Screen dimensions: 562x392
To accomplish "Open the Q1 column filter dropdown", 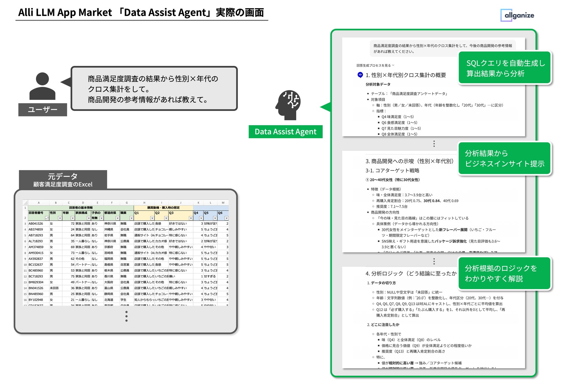I will click(x=152, y=218).
